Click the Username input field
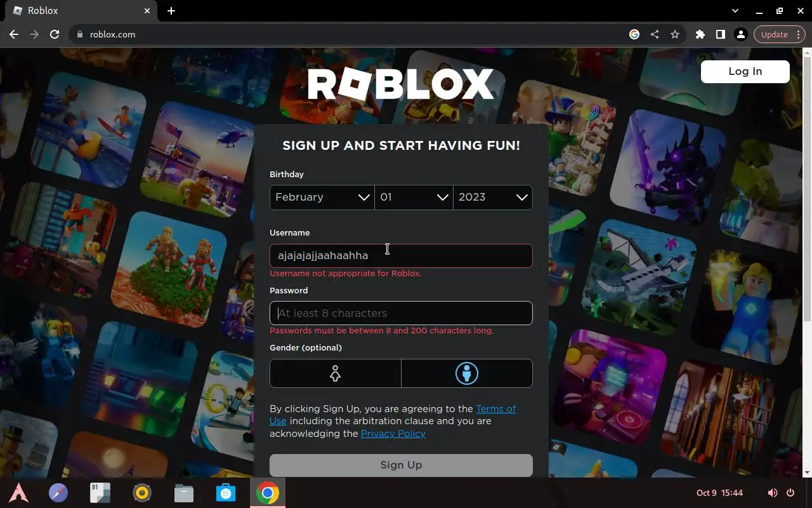The image size is (812, 508). point(401,256)
